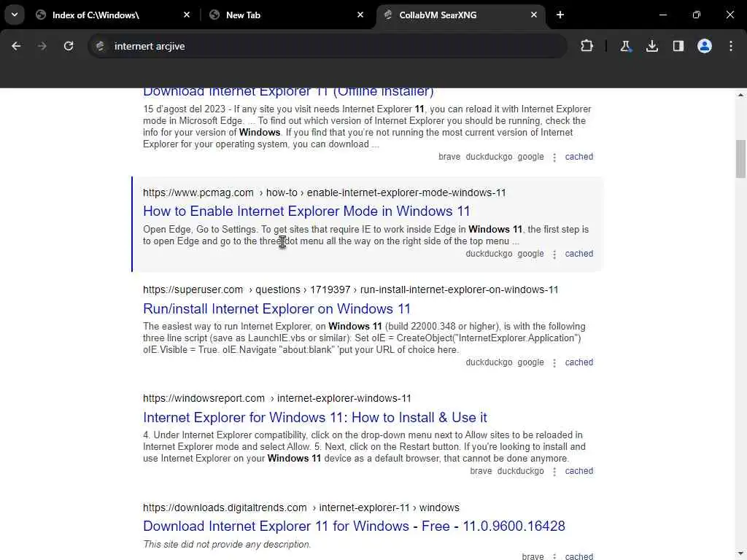The width and height of the screenshot is (747, 560).
Task: Click the scrollbar down arrow
Action: (x=740, y=555)
